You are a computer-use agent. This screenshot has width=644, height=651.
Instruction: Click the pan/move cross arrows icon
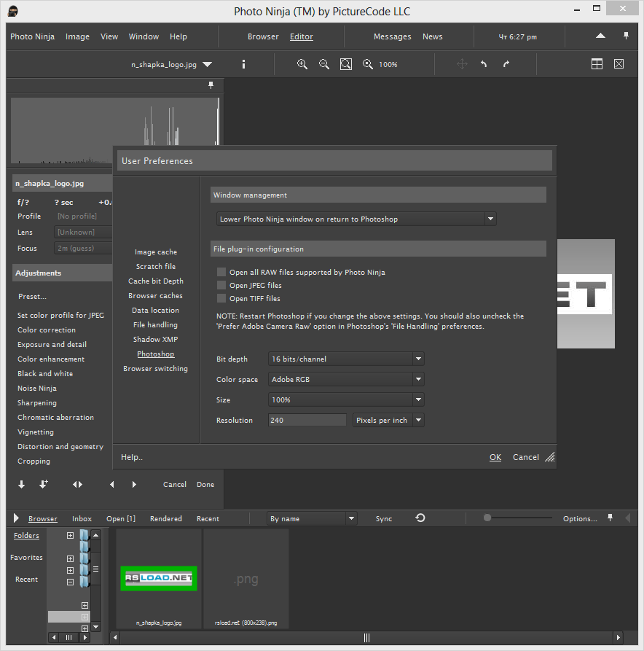point(462,64)
